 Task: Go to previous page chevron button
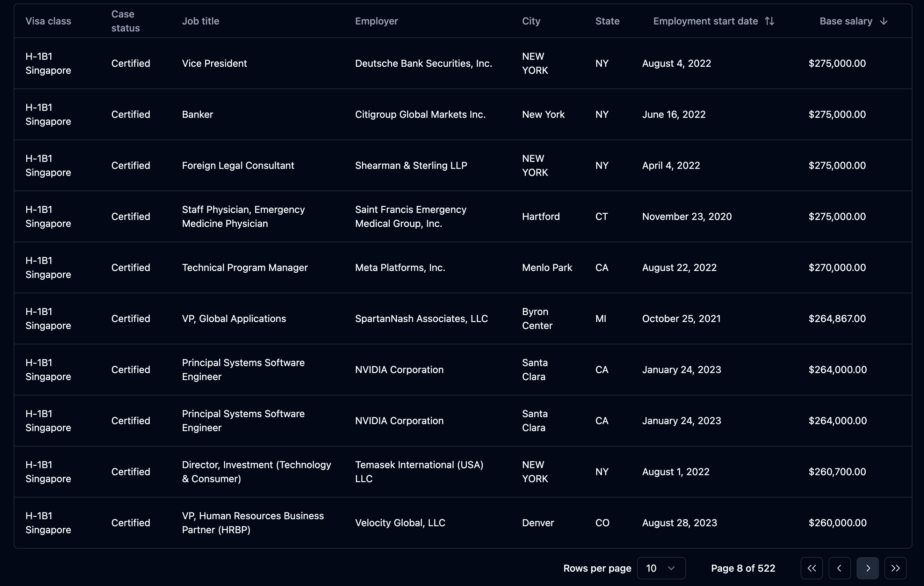point(839,568)
